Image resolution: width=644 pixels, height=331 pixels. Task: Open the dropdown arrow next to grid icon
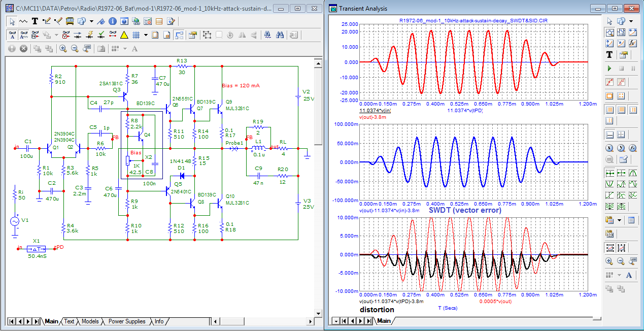tap(146, 35)
